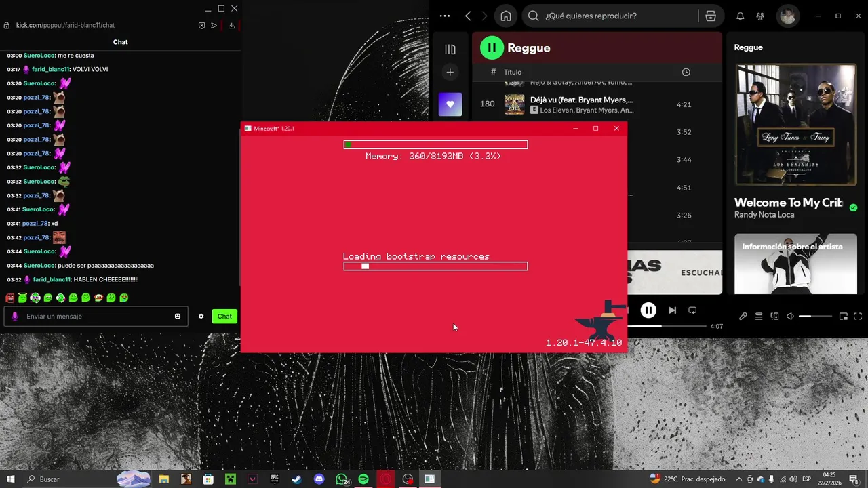Open Déjà vu album cover thumbnail
The width and height of the screenshot is (868, 488).
click(x=514, y=104)
